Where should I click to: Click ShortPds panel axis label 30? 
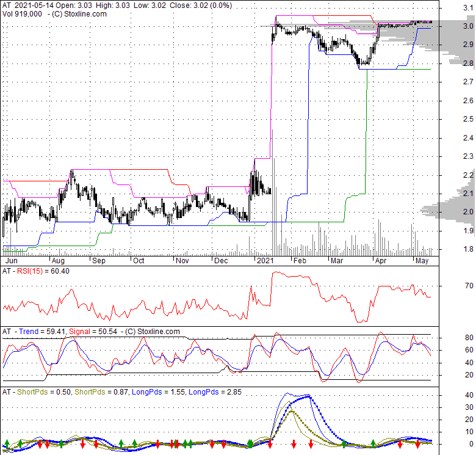[469, 407]
